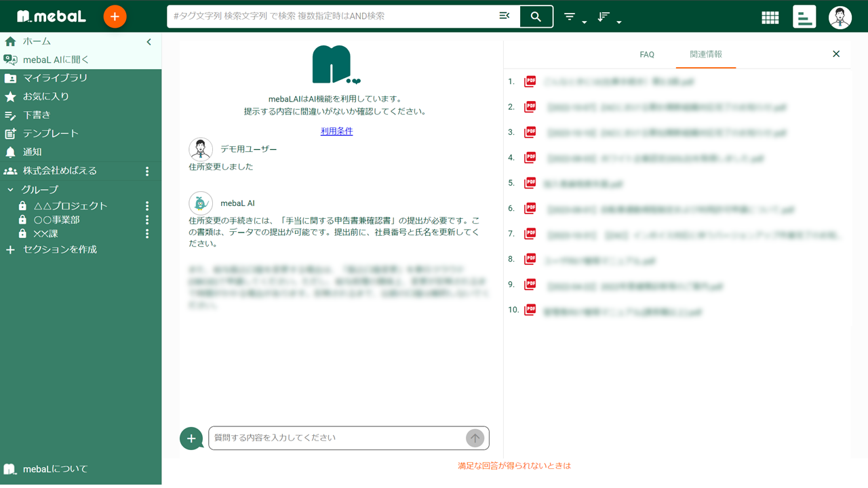Switch to the FAQ tab

(x=646, y=54)
